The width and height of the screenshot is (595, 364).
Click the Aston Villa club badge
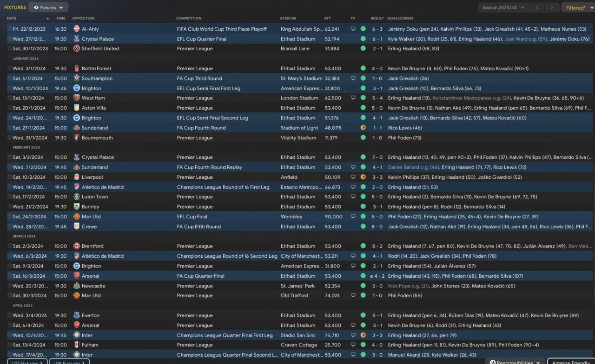pyautogui.click(x=77, y=108)
